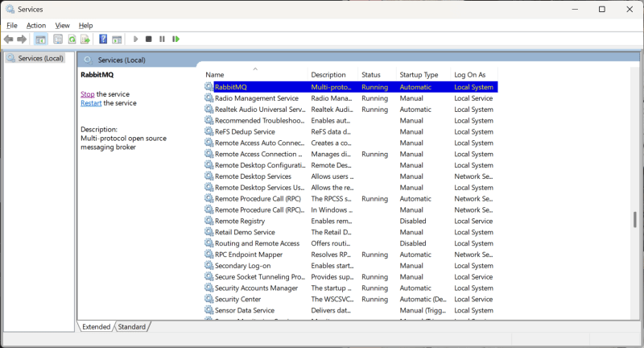Click Disabled startup type for Remote Registry
This screenshot has height=348, width=644.
(x=413, y=221)
